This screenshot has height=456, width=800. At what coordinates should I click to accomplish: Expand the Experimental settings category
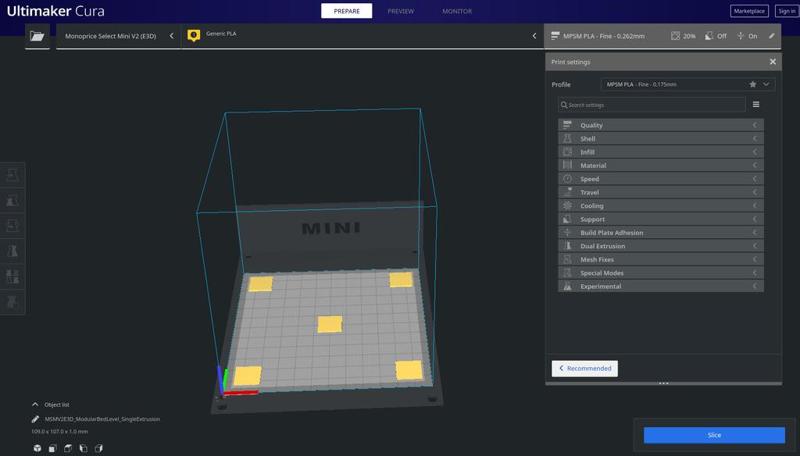[661, 286]
